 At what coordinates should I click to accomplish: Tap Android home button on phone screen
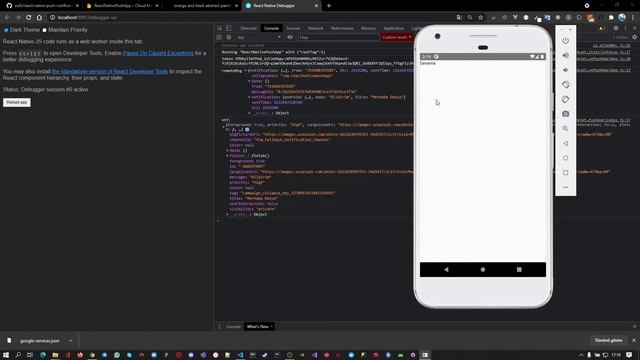[x=483, y=269]
